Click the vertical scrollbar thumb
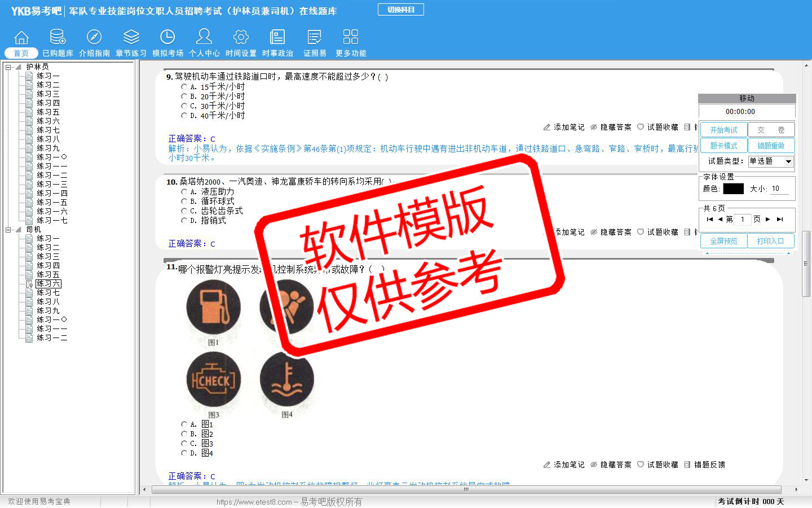The image size is (812, 508). pos(806,264)
